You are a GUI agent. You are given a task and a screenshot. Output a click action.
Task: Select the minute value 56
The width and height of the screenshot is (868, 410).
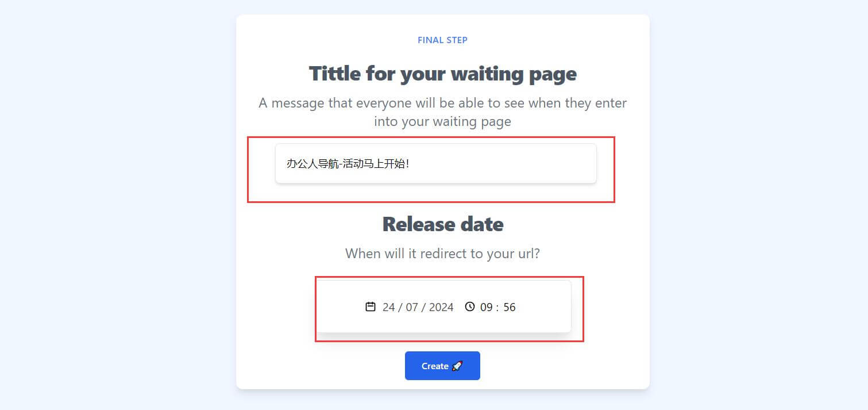(510, 307)
